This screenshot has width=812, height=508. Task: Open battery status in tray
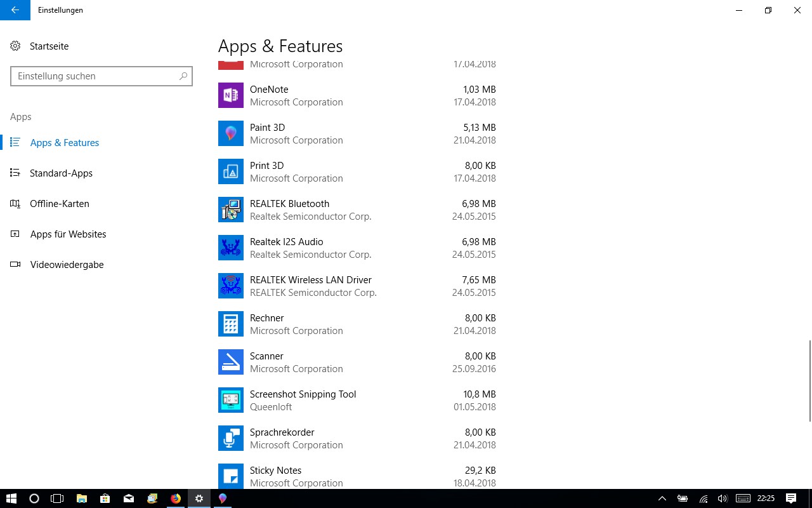coord(683,498)
